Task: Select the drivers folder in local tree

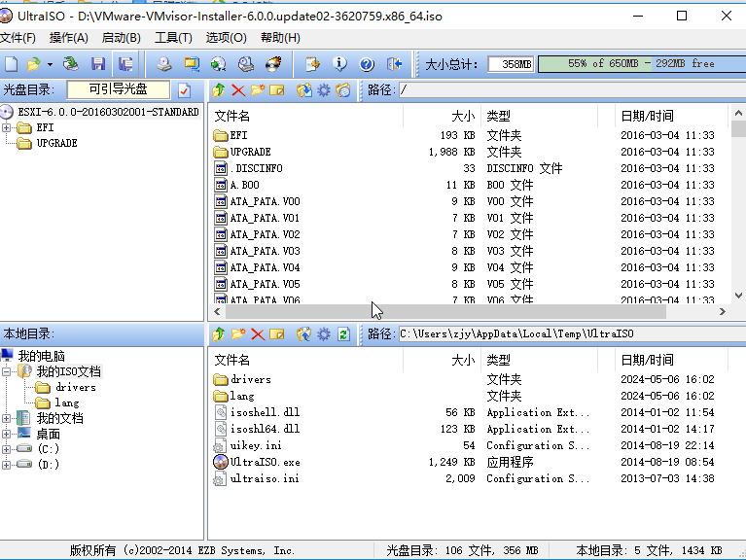Action: click(76, 388)
